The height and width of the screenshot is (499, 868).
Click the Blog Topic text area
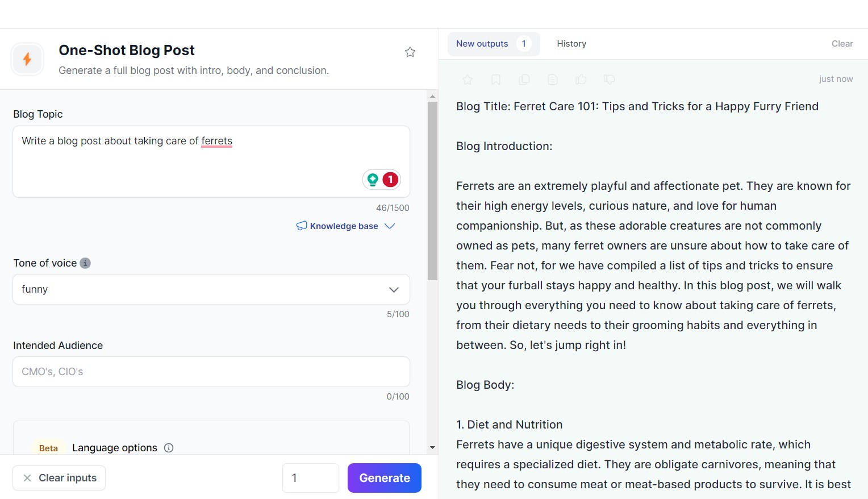click(211, 162)
